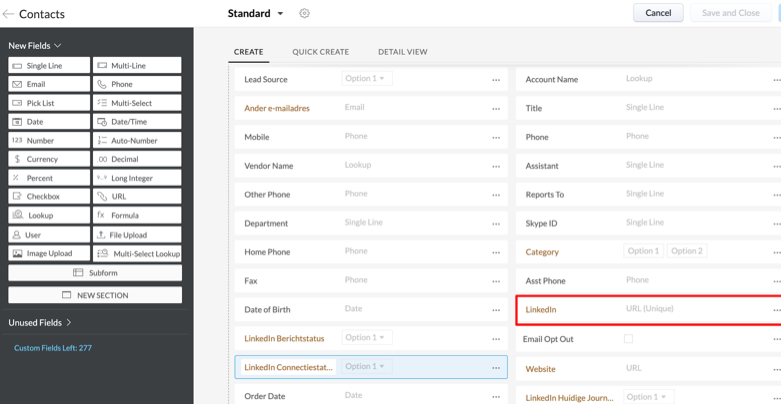The image size is (781, 404).
Task: Pick the Email field type
Action: 49,84
